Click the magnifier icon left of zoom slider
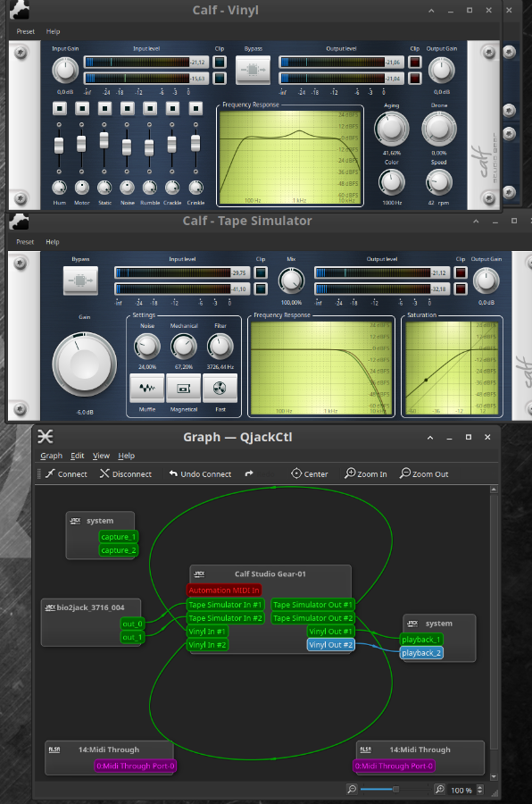The width and height of the screenshot is (532, 804). [x=352, y=789]
